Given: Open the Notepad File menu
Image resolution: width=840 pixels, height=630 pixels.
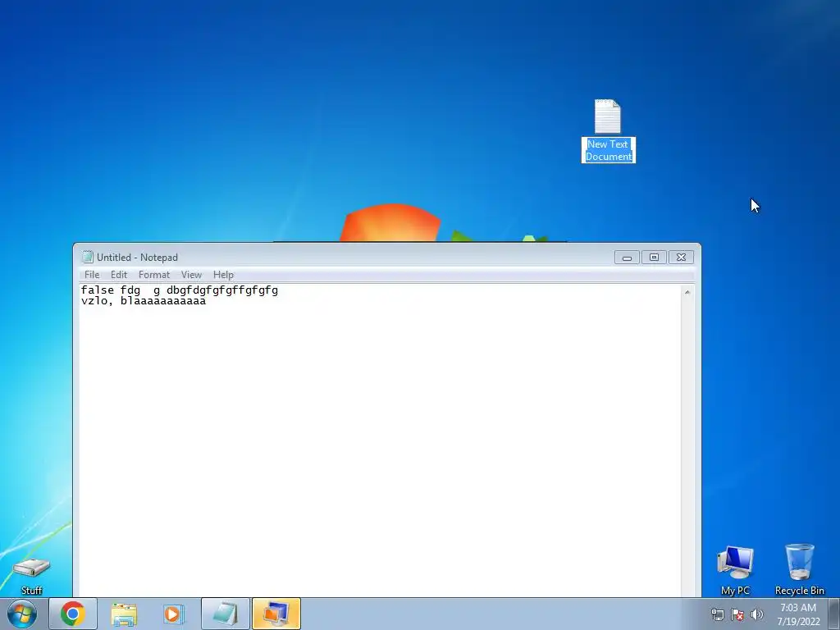Looking at the screenshot, I should click(x=92, y=275).
